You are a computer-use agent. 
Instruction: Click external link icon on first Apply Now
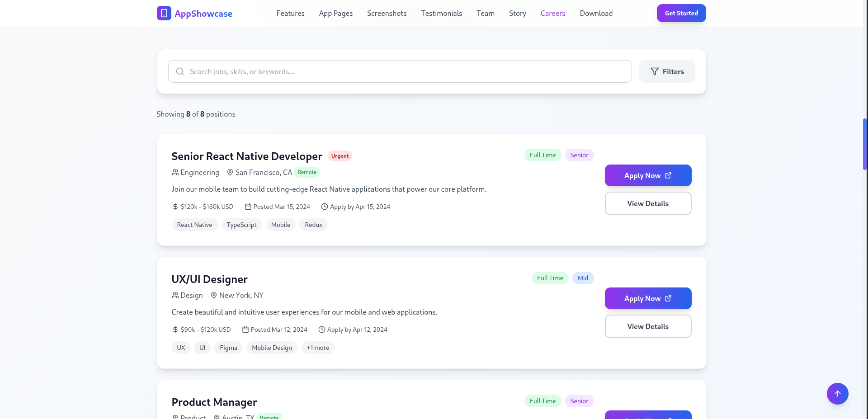click(x=668, y=175)
